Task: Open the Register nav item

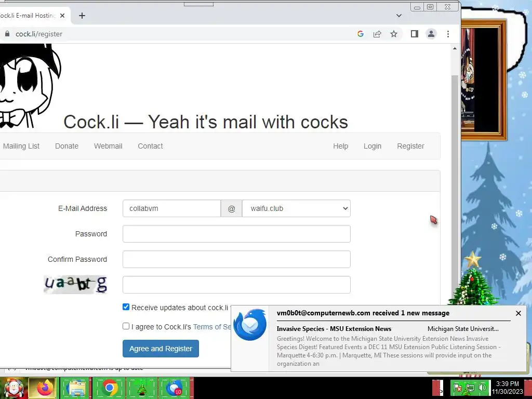Action: (410, 146)
